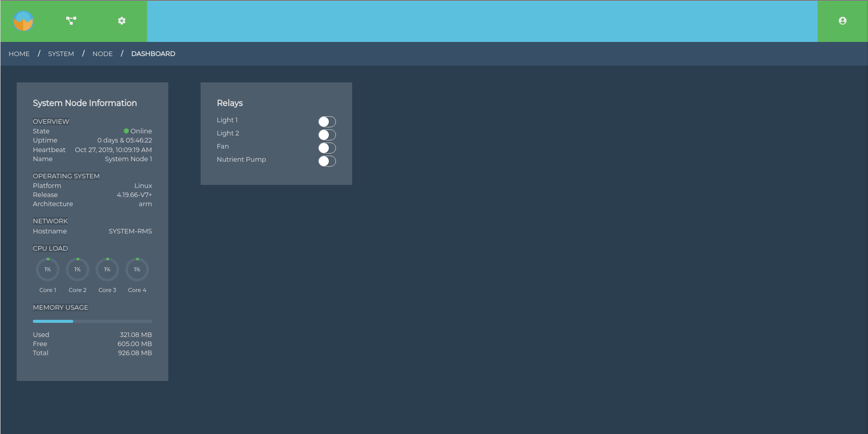Click the Core 2 CPU load gauge
Screen dimensions: 868x434
(x=77, y=270)
